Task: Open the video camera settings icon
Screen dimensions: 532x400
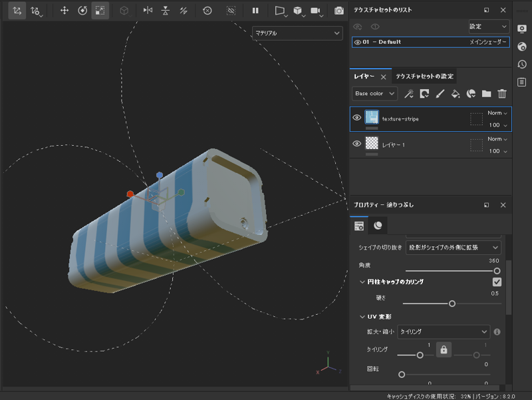Action: point(317,11)
